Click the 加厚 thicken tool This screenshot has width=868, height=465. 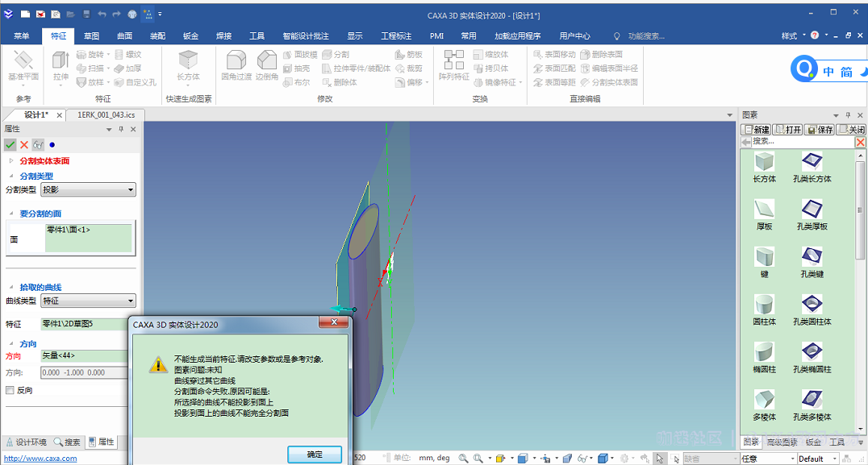(128, 68)
